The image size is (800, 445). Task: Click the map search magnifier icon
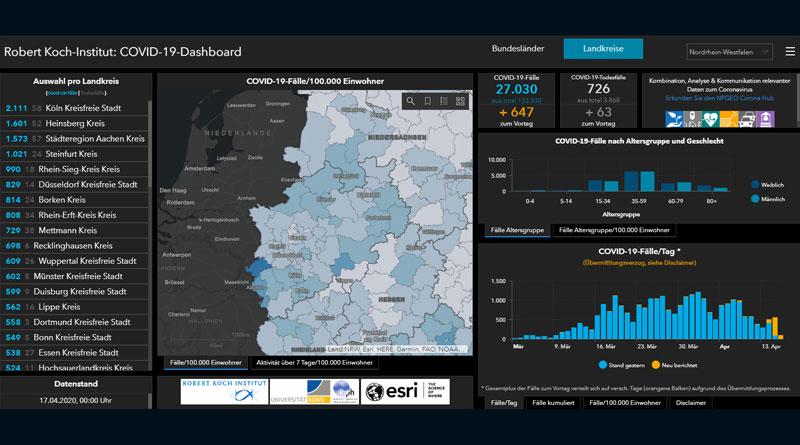click(x=411, y=101)
